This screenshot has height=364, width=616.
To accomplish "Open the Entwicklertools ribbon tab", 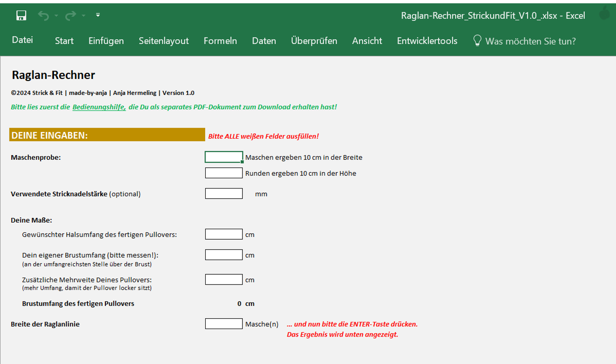I will point(427,41).
